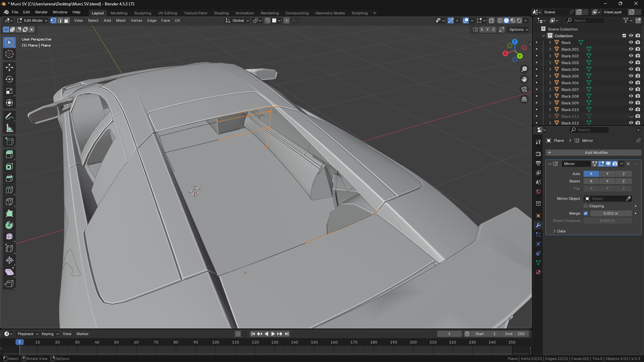644x362 pixels.
Task: Open the Modifiers properties tab wrench icon
Action: [538, 225]
